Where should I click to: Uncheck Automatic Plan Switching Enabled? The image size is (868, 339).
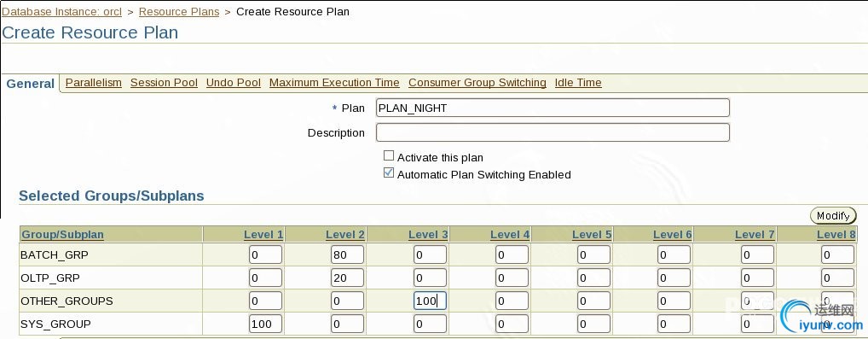pyautogui.click(x=389, y=173)
